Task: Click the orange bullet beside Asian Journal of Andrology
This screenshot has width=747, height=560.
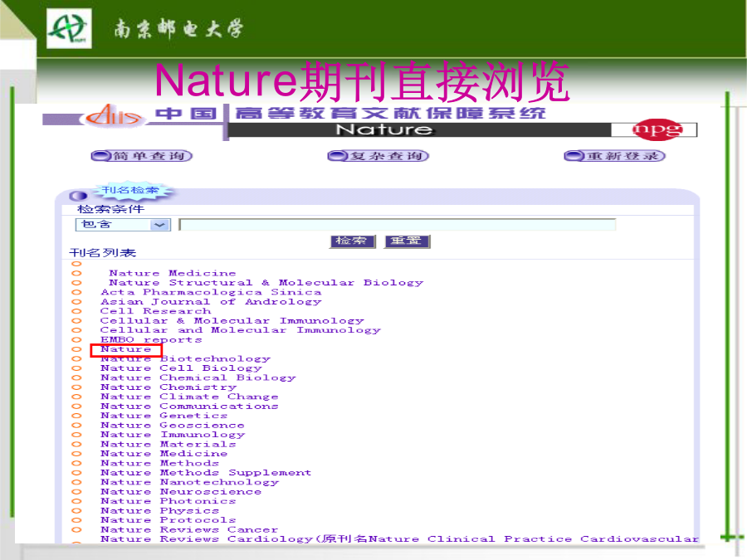Action: 76,302
